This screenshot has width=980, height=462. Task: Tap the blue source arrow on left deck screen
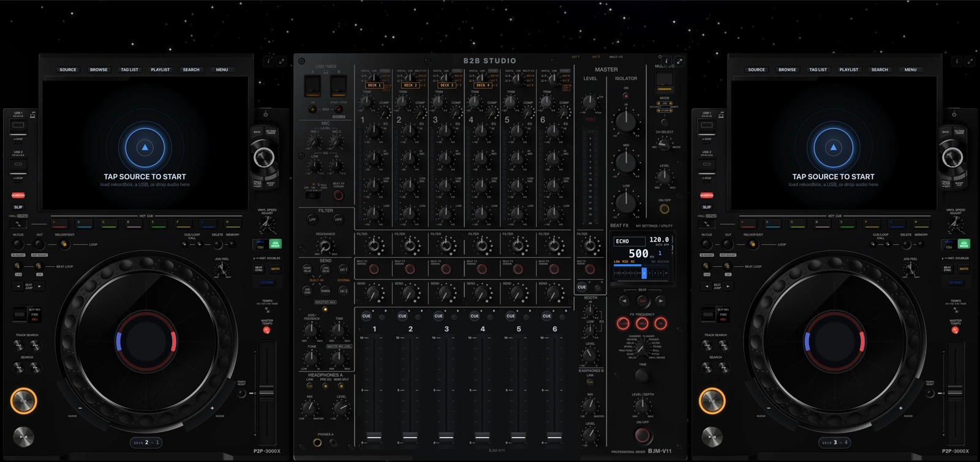coord(145,147)
